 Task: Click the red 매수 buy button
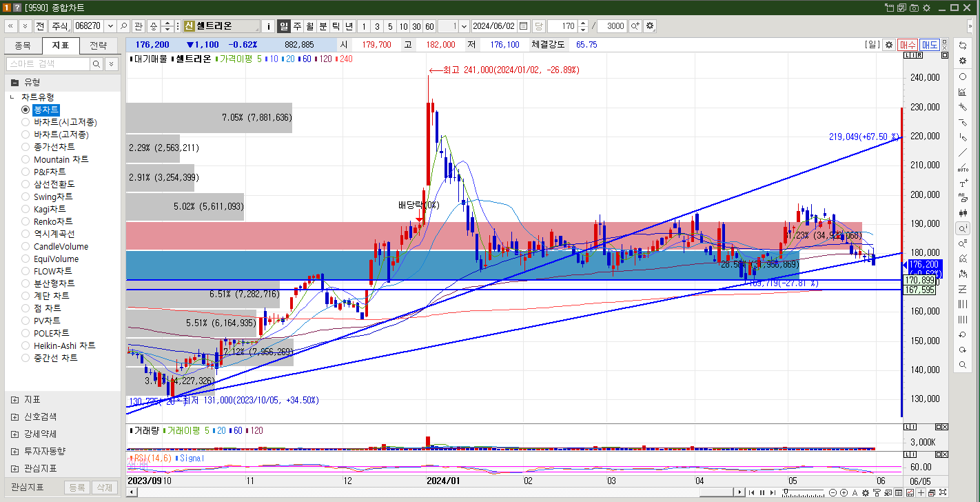click(x=908, y=44)
